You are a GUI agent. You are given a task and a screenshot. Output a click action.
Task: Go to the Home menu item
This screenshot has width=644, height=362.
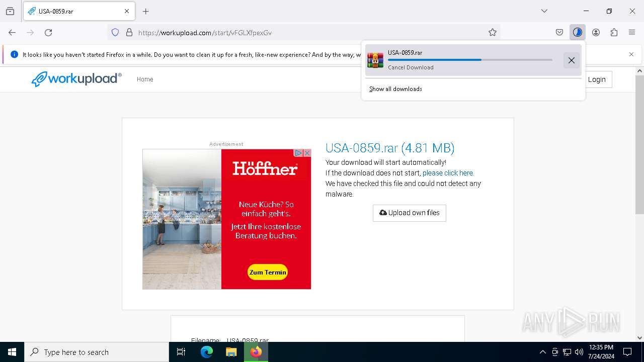(x=145, y=79)
